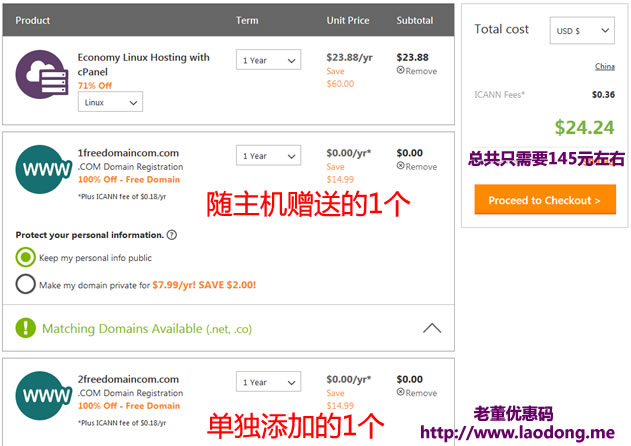631x446 pixels.
Task: Click the $23.88/yr unit price
Action: pos(349,58)
